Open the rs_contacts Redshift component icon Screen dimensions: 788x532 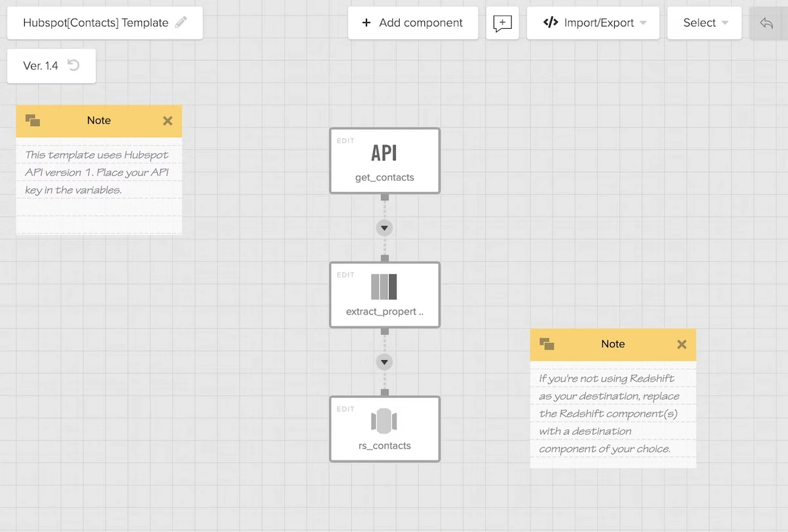[x=384, y=421]
